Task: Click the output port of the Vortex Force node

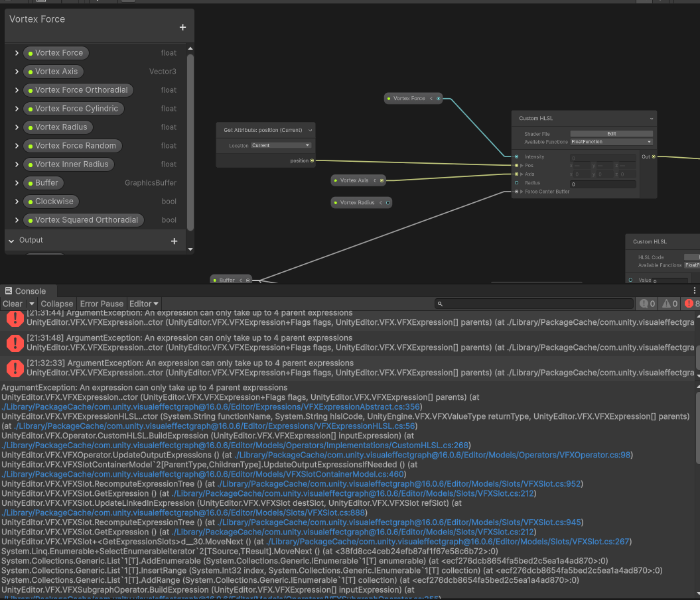Action: pos(437,97)
